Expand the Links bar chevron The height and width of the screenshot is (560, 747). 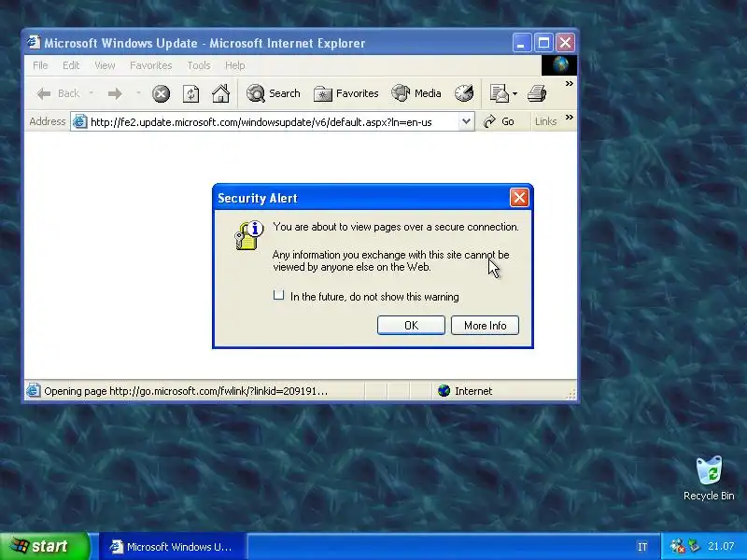[570, 118]
